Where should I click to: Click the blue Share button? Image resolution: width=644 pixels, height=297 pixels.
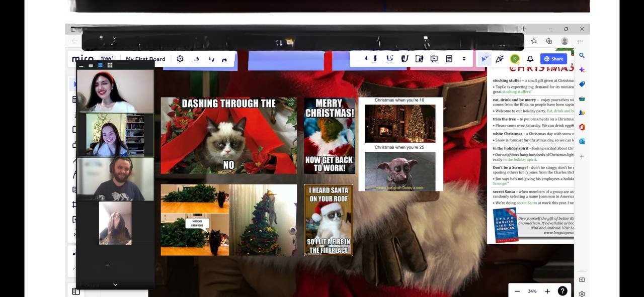(553, 59)
